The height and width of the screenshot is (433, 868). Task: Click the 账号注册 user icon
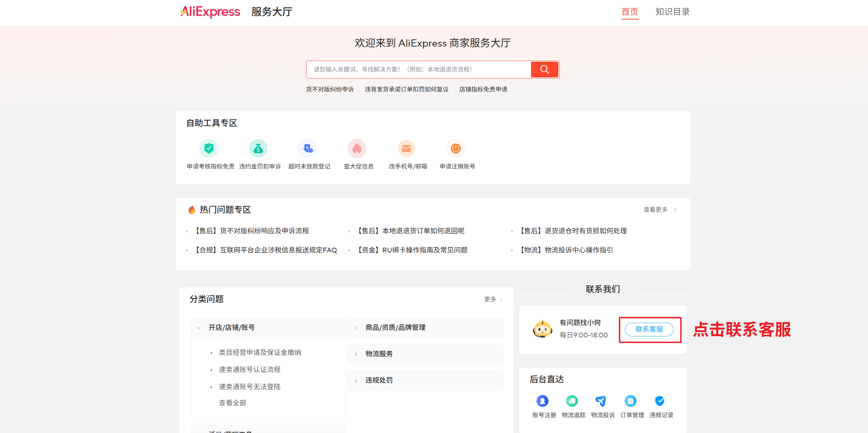point(542,401)
